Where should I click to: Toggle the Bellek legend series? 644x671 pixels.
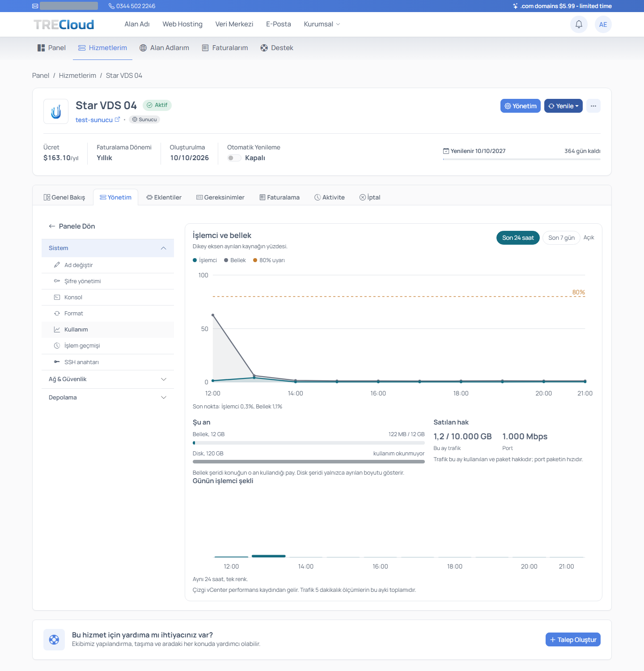[235, 260]
